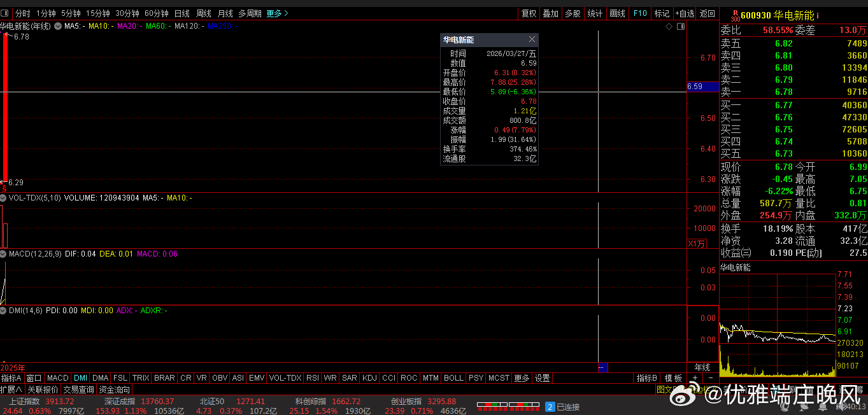Click the 标记 mark button
868x415 pixels.
(662, 13)
